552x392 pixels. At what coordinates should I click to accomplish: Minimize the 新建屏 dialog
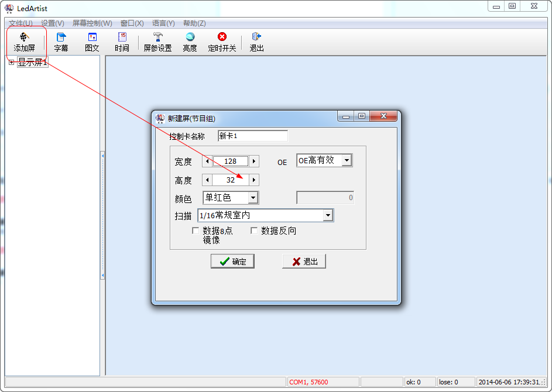coord(346,116)
